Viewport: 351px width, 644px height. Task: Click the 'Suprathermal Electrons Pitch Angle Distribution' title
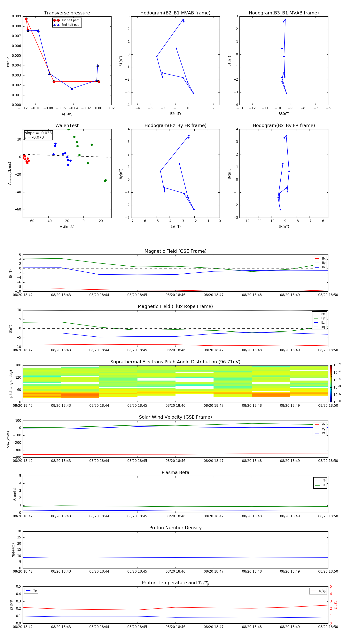point(175,362)
